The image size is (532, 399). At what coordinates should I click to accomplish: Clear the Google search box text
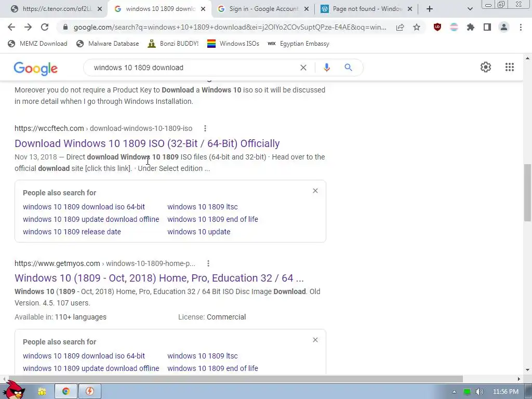point(303,68)
